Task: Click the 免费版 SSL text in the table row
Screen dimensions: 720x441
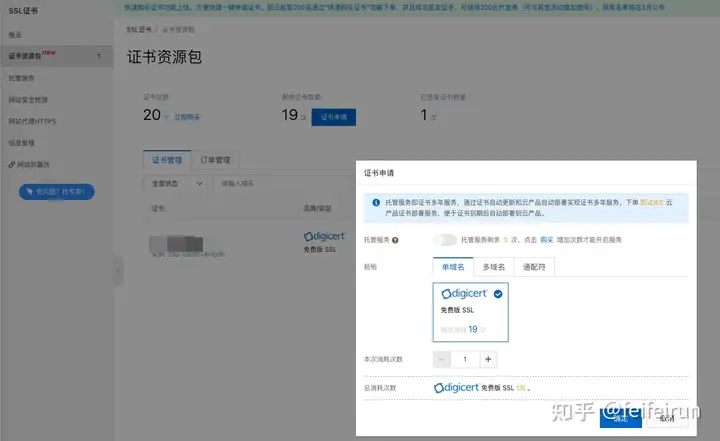Action: point(320,249)
